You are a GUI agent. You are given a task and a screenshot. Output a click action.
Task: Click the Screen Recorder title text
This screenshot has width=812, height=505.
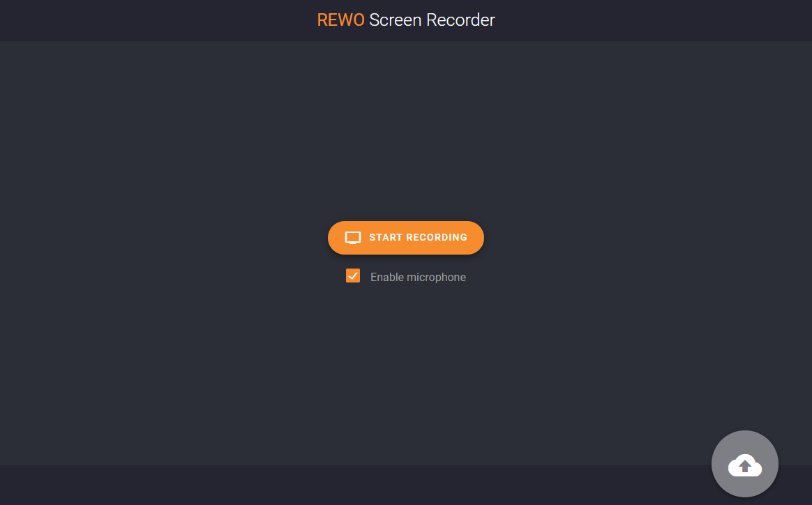[432, 20]
